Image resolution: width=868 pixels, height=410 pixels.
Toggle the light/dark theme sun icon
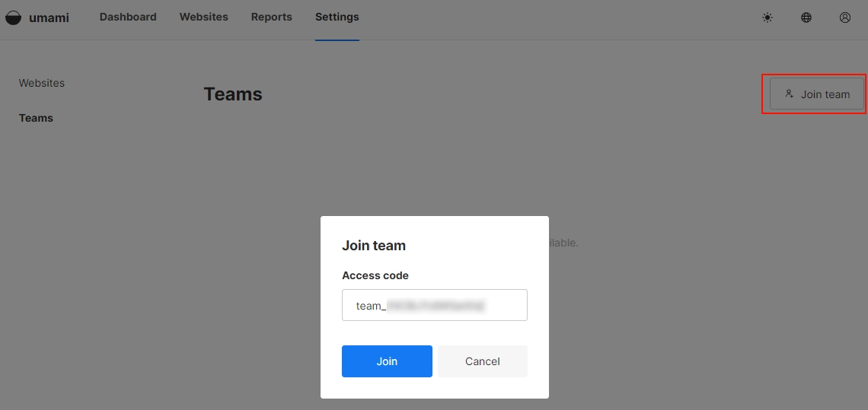click(767, 17)
